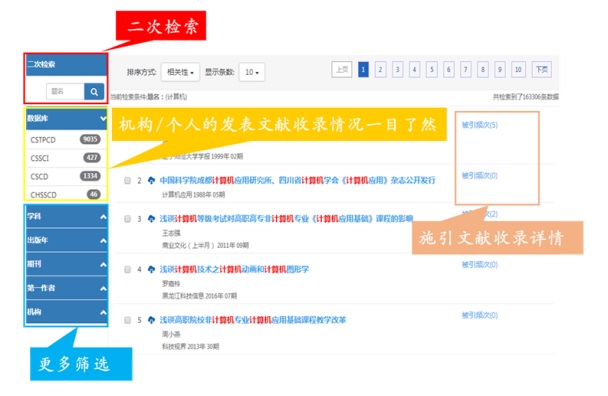Click the cloud download icon for result 3
Image resolution: width=608 pixels, height=396 pixels.
coord(151,219)
